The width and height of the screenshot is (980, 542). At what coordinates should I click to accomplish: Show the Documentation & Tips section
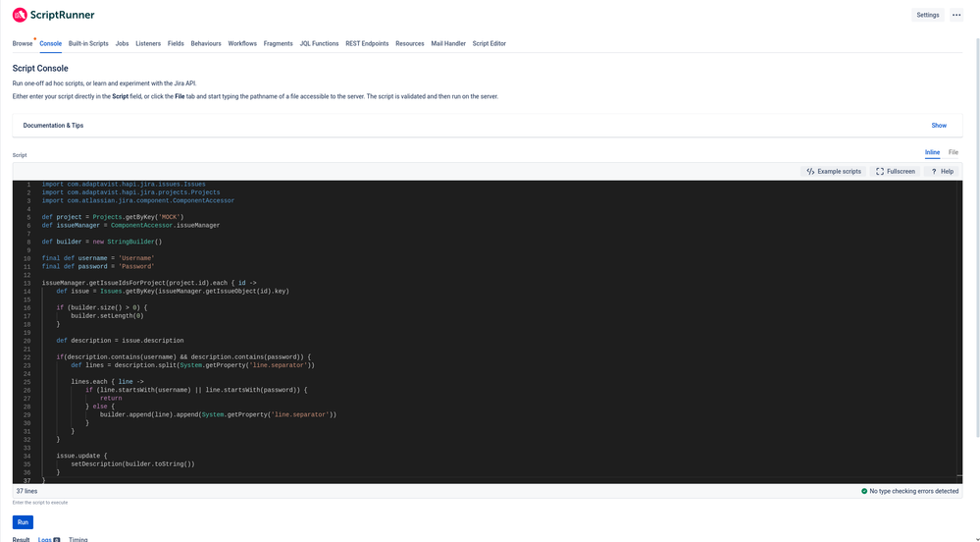click(x=939, y=125)
